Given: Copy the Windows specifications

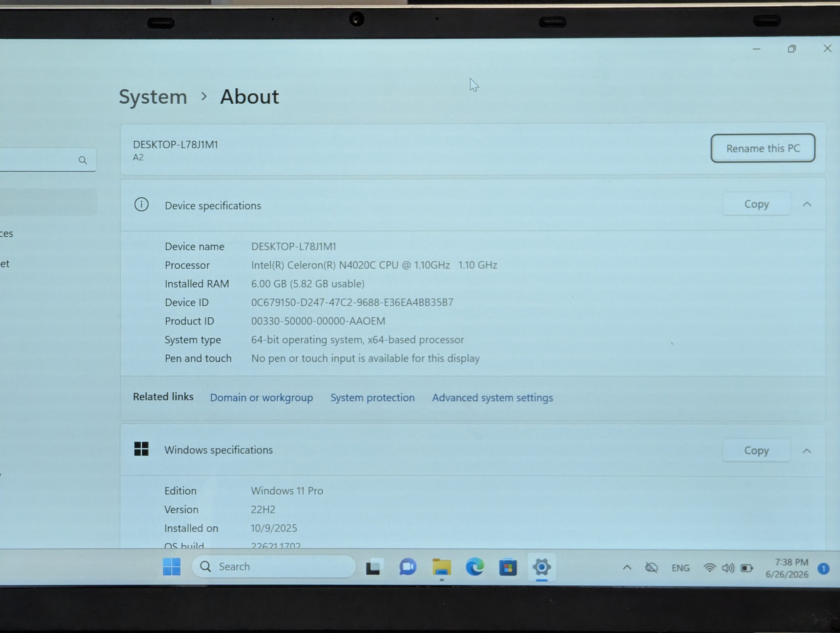Looking at the screenshot, I should pyautogui.click(x=756, y=450).
